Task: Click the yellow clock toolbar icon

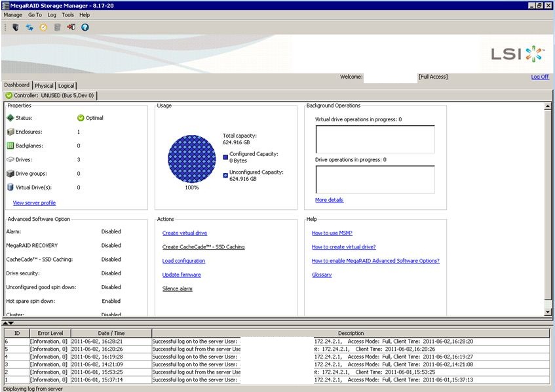Action: [x=43, y=28]
